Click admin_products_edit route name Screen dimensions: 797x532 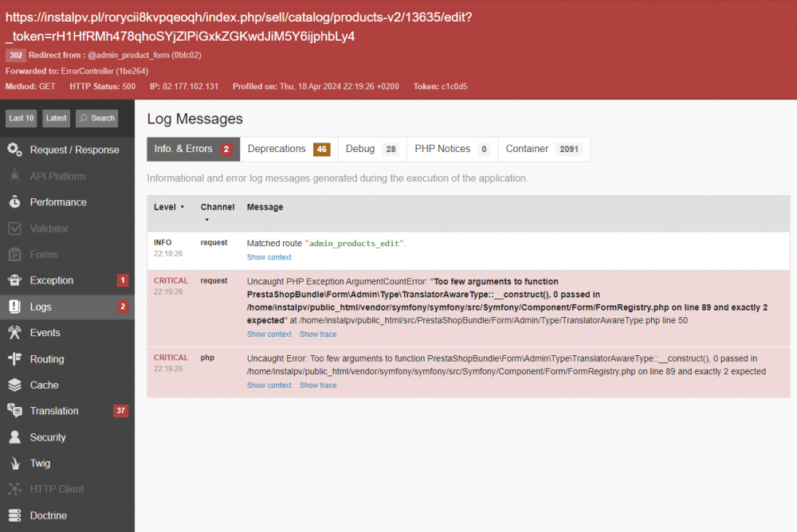[354, 244]
